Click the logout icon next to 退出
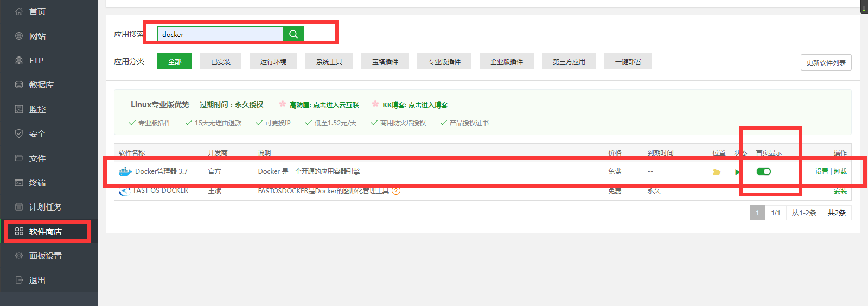This screenshot has height=306, width=868. pyautogui.click(x=19, y=280)
